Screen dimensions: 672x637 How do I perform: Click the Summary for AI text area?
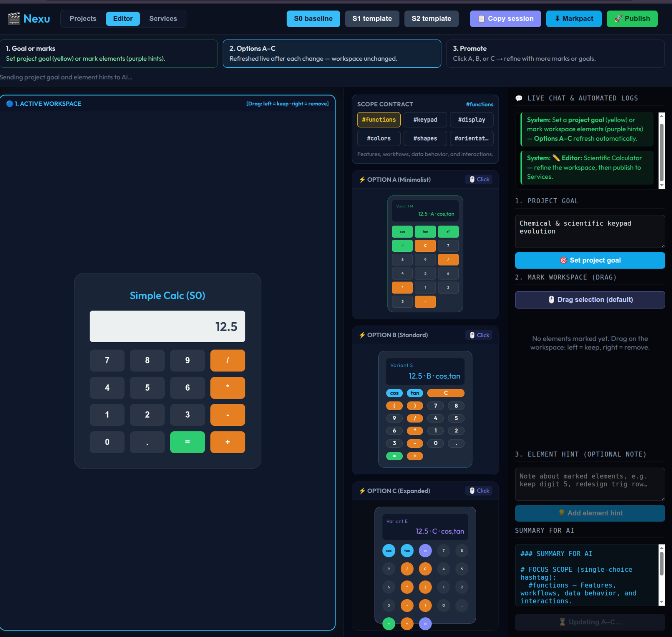coord(587,575)
